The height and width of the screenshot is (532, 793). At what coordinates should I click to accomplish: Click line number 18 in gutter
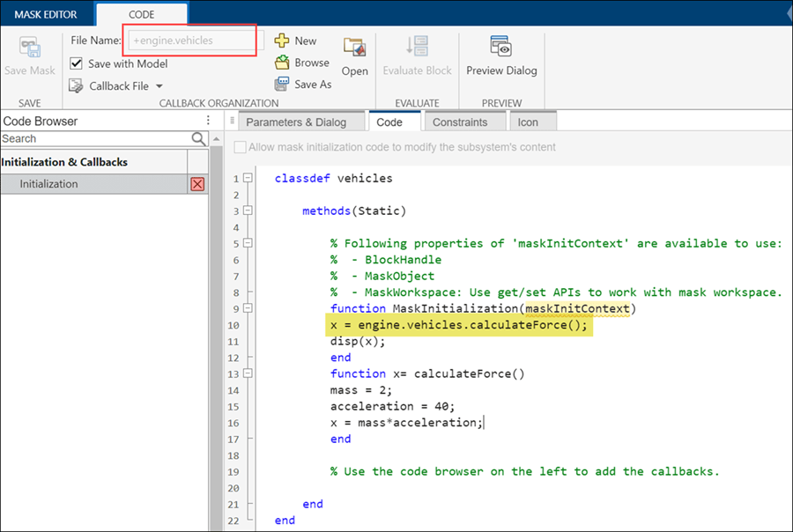[233, 455]
